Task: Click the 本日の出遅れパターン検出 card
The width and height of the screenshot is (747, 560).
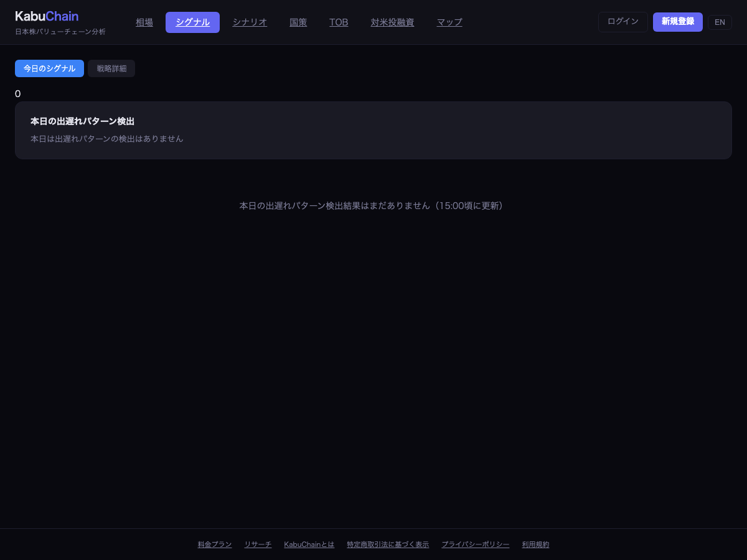Action: tap(373, 130)
